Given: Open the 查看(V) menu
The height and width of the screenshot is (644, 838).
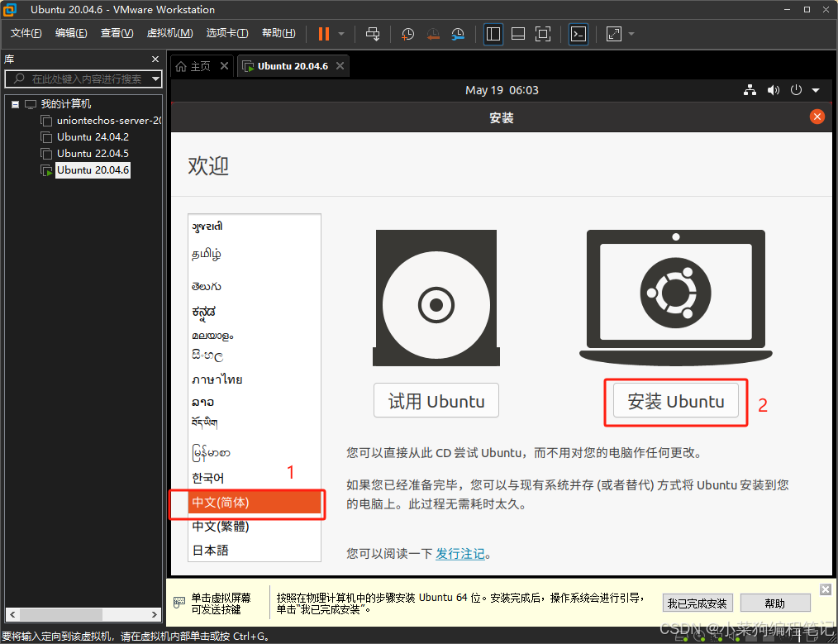Looking at the screenshot, I should 117,33.
